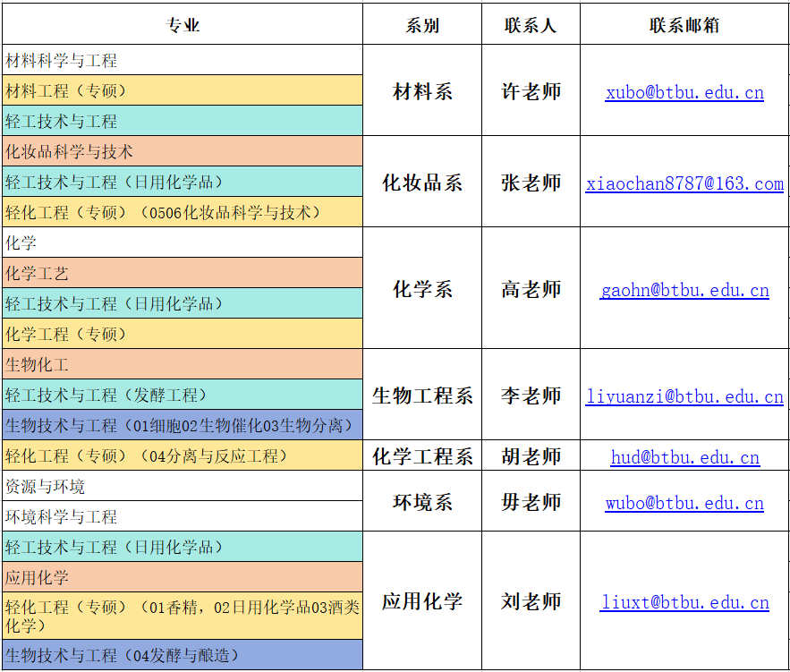Screen dimensions: 790x672
Task: Select the 联系人 header cell
Action: point(531,25)
